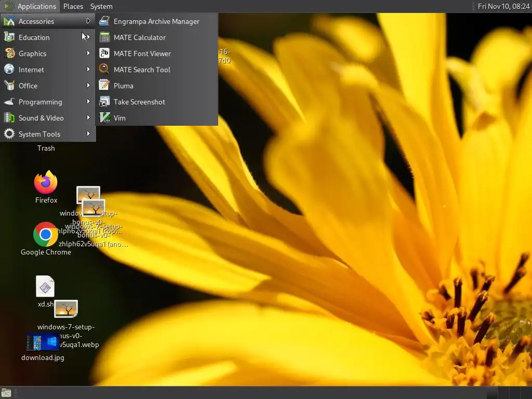The height and width of the screenshot is (399, 532).
Task: Click the Sound & Video icon
Action: pyautogui.click(x=9, y=118)
